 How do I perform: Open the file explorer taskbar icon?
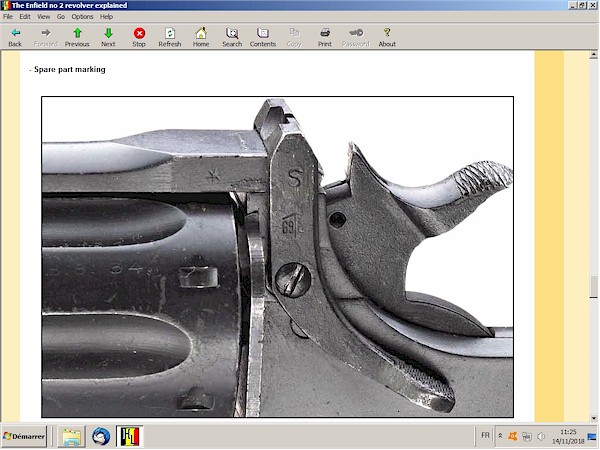click(x=72, y=436)
